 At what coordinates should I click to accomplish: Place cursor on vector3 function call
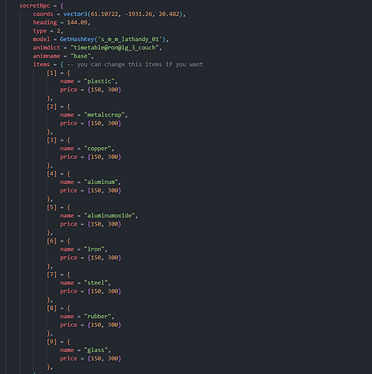point(76,14)
